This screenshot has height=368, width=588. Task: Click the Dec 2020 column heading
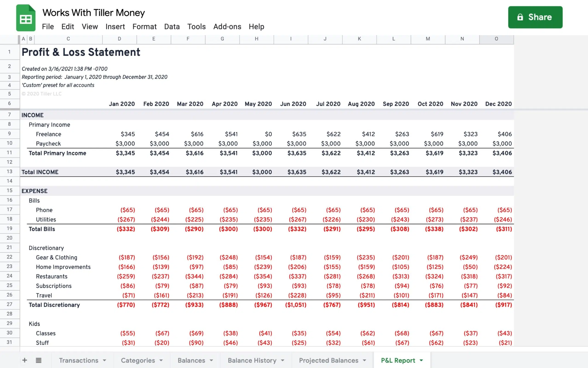coord(499,104)
